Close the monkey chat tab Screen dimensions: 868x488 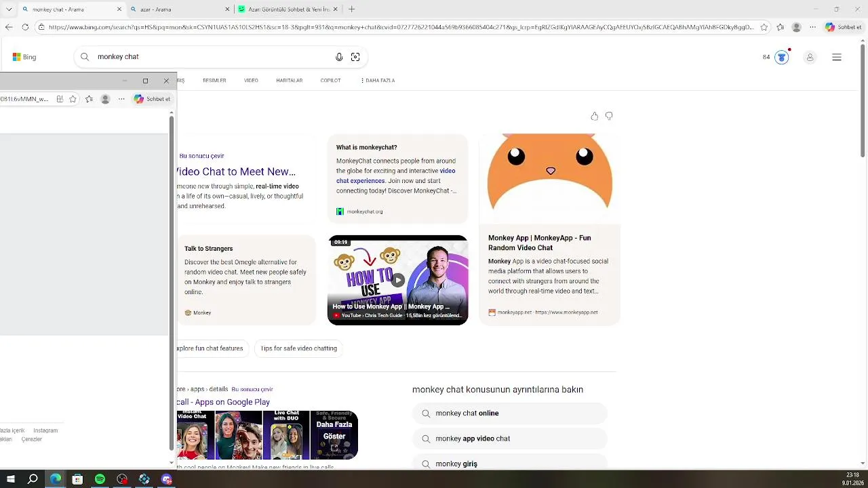(x=119, y=9)
